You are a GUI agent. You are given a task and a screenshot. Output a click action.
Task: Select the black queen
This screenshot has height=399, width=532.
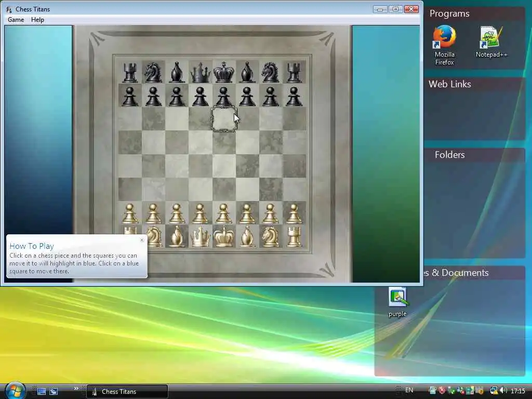tap(200, 72)
